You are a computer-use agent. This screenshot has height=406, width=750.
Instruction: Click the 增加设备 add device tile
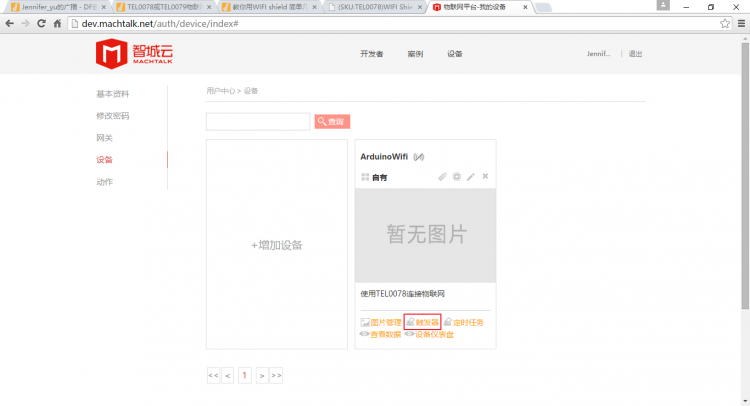pyautogui.click(x=277, y=245)
